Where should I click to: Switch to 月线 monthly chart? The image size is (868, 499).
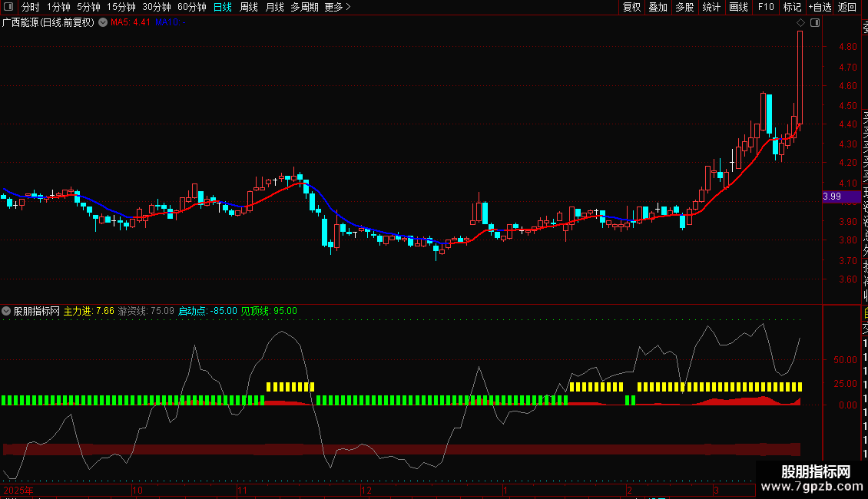pyautogui.click(x=274, y=7)
